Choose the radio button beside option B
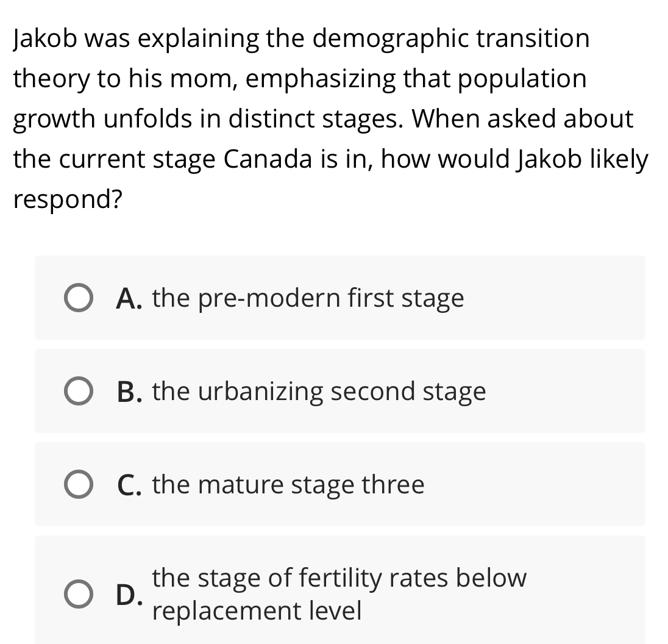 click(x=79, y=392)
